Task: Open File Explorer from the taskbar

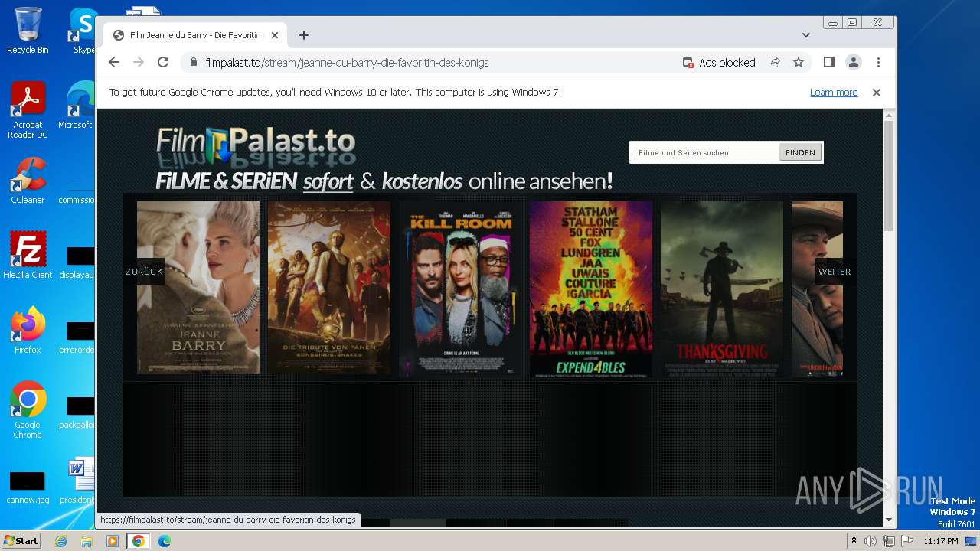Action: tap(87, 541)
